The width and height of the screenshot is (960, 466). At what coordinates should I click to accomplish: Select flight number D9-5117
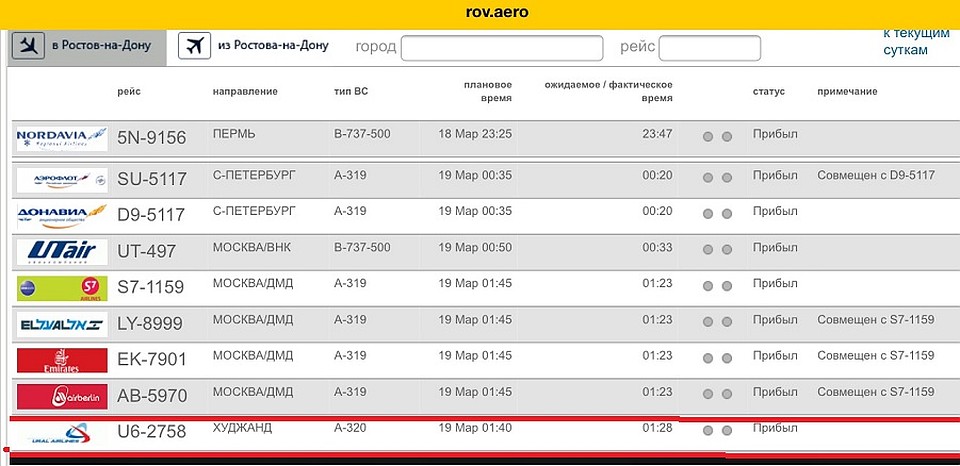coord(151,216)
